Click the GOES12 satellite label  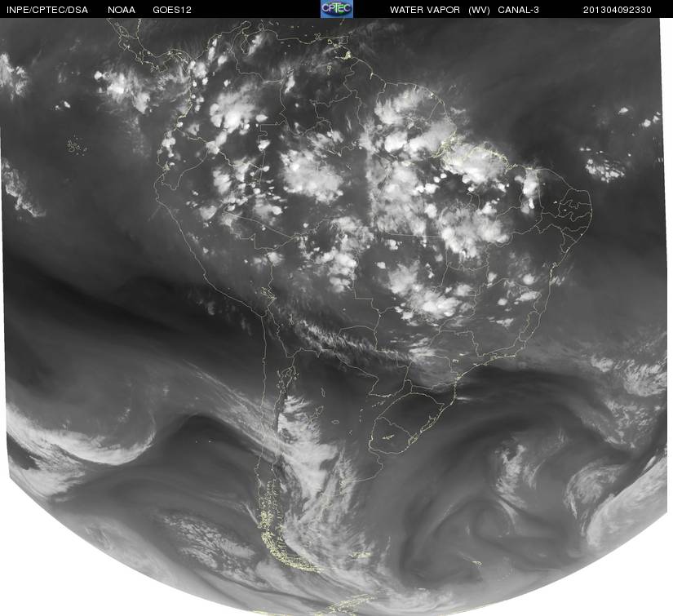(172, 10)
